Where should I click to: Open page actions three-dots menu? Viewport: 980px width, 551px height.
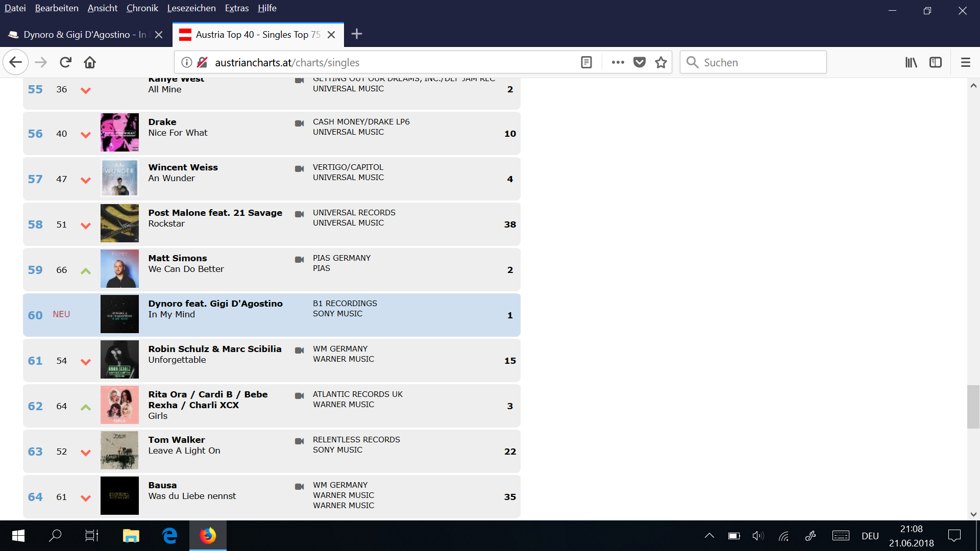pyautogui.click(x=618, y=62)
